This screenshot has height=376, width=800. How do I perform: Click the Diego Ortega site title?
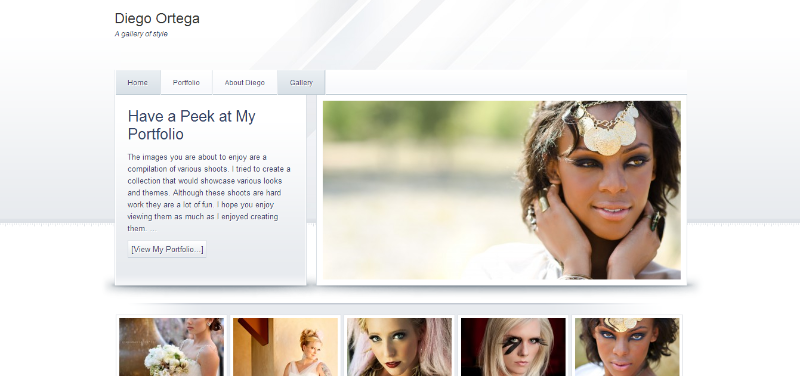[x=157, y=18]
